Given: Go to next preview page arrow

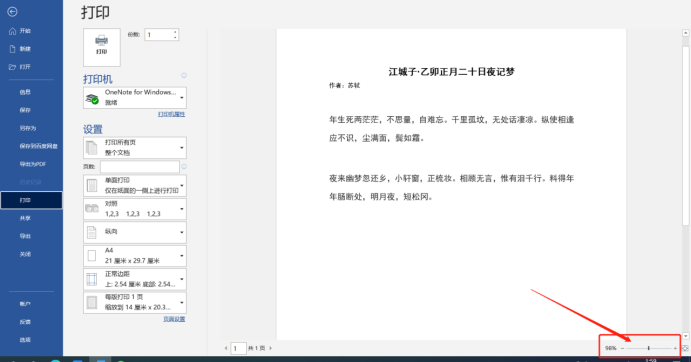Looking at the screenshot, I should coord(271,348).
